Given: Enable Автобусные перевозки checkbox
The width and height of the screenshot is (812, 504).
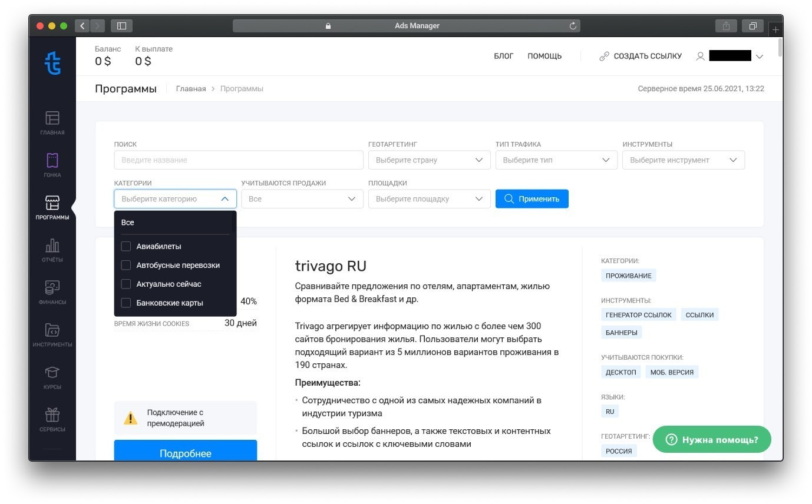Looking at the screenshot, I should click(126, 265).
